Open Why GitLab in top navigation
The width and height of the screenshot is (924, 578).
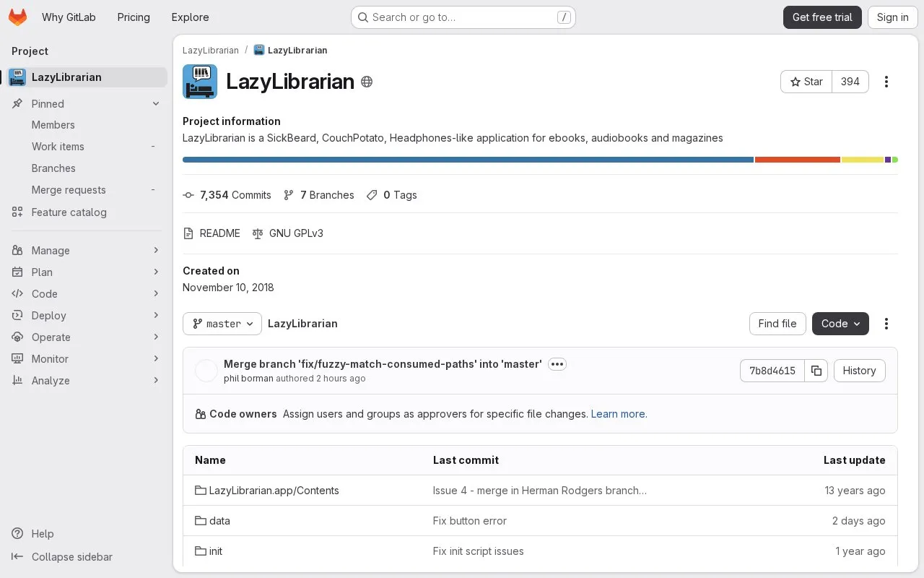pyautogui.click(x=69, y=17)
